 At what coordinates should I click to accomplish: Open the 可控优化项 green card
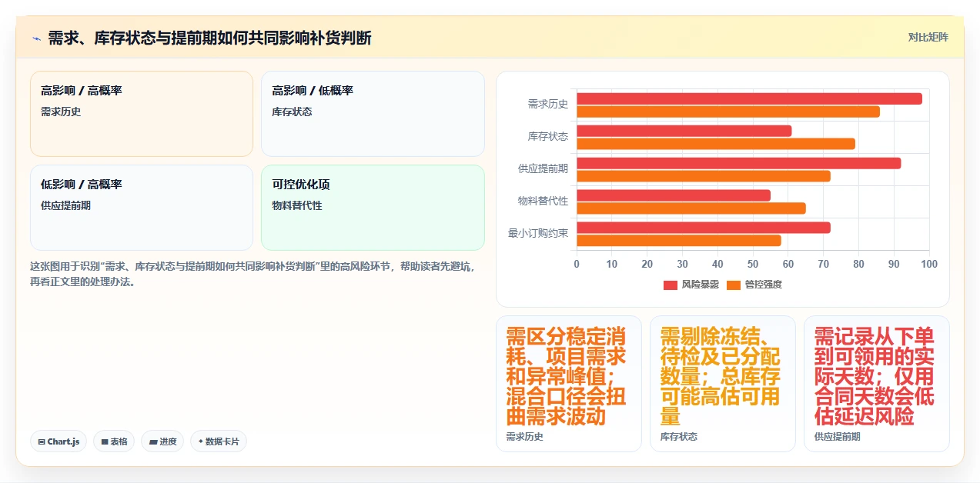coord(373,208)
